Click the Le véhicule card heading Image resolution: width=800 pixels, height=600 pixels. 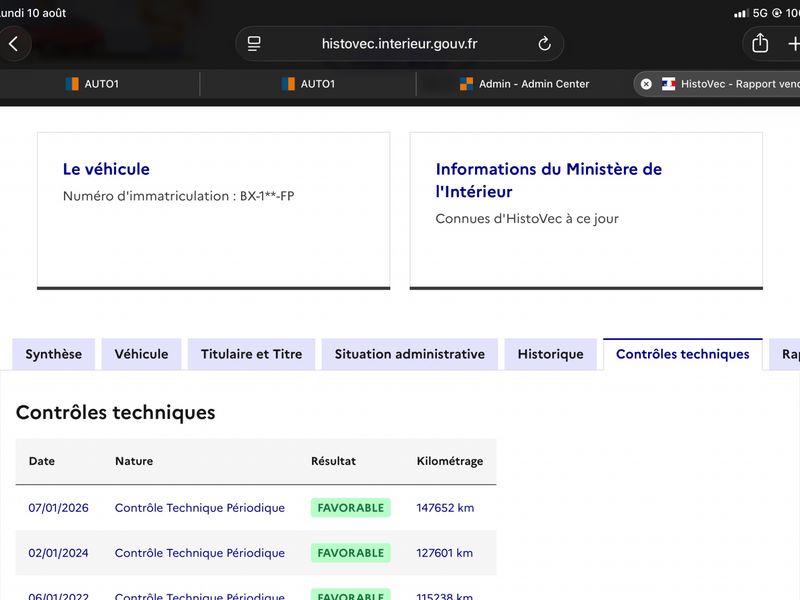[106, 169]
